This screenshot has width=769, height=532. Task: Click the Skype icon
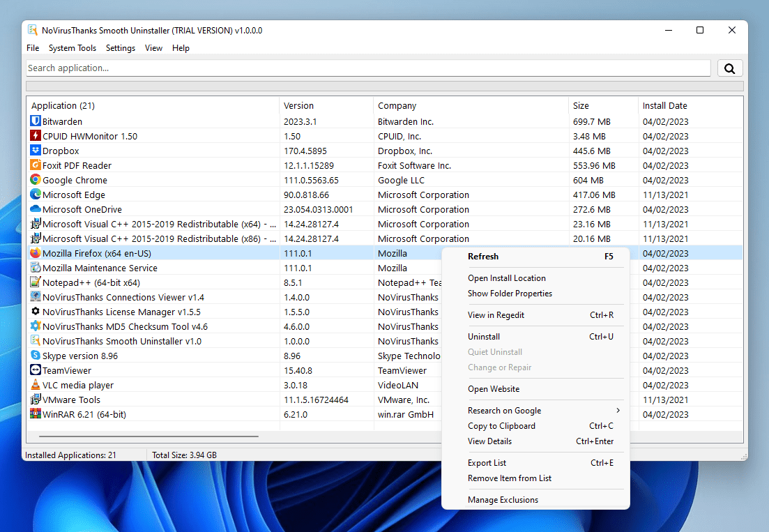coord(36,356)
